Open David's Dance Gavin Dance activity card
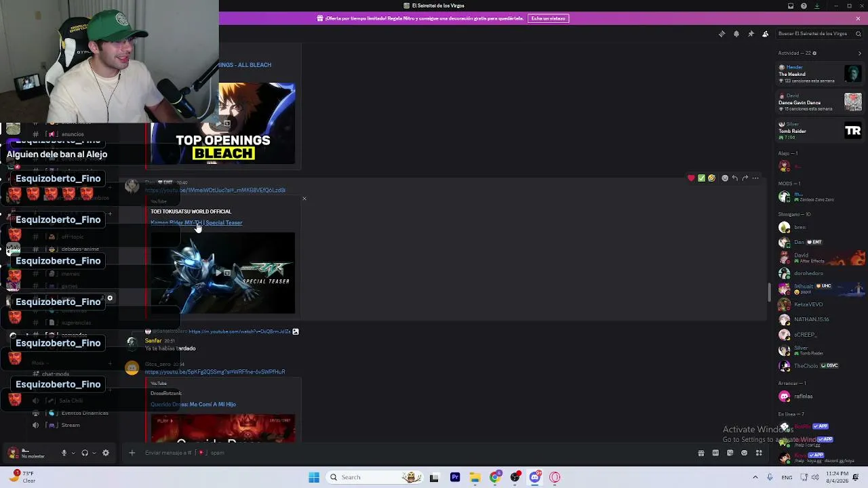868x488 pixels. coord(819,102)
